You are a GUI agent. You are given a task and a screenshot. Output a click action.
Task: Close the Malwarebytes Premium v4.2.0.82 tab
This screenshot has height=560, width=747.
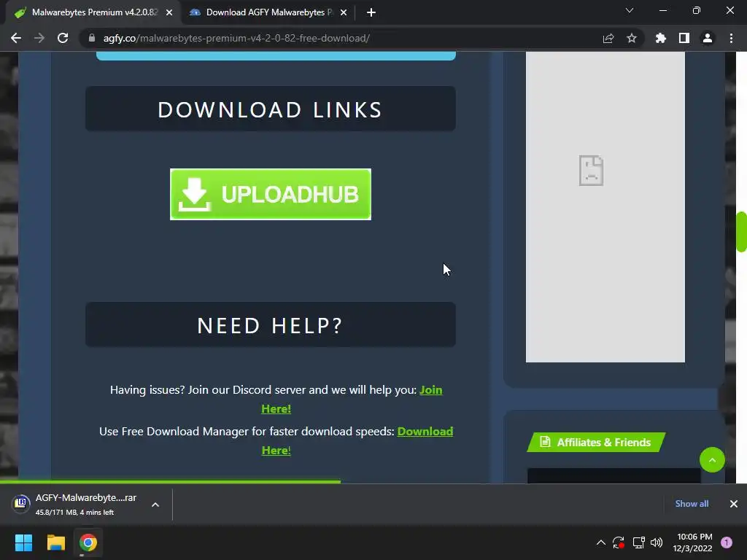[169, 12]
